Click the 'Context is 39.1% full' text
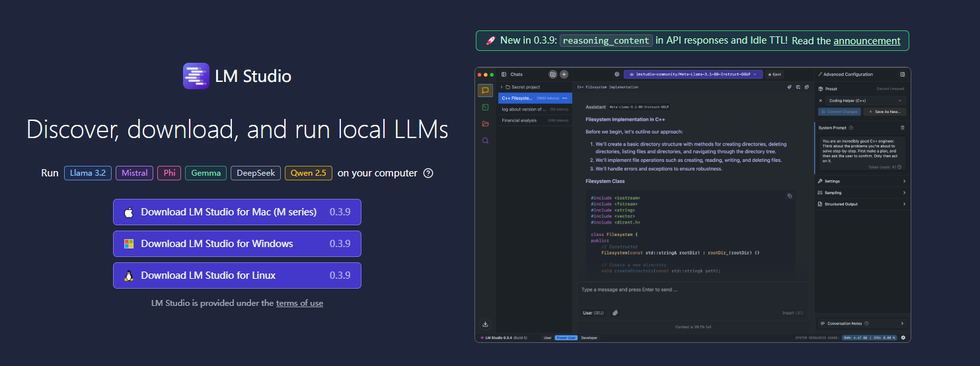This screenshot has height=366, width=980. (x=693, y=326)
